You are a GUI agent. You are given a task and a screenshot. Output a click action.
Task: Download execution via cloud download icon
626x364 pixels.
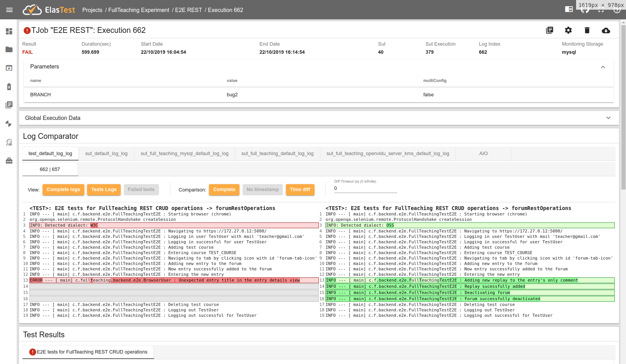(606, 30)
